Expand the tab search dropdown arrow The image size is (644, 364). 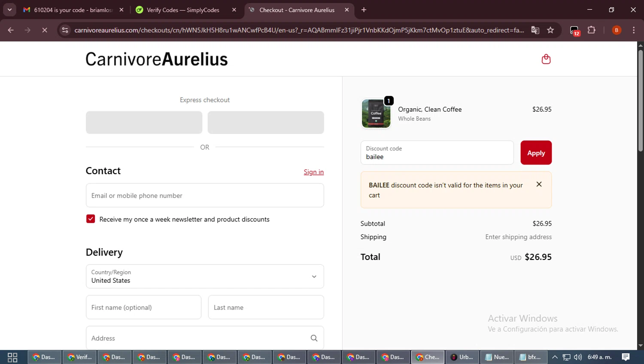pyautogui.click(x=9, y=9)
